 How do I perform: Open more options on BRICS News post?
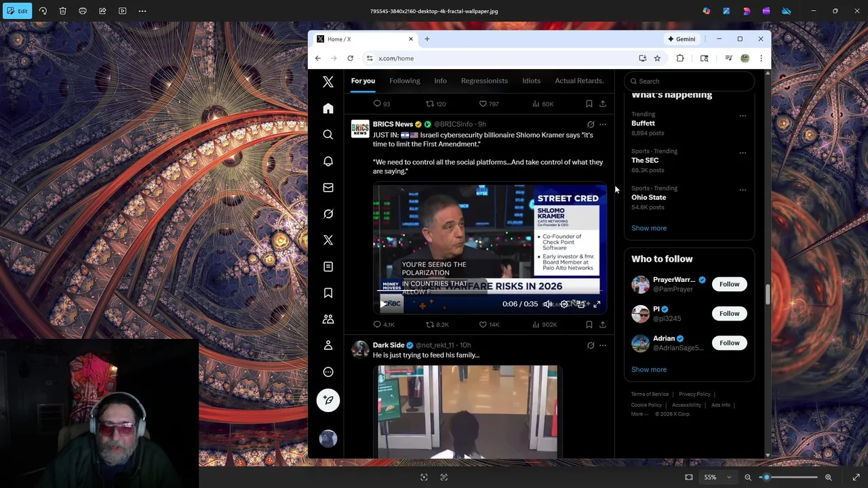pyautogui.click(x=603, y=125)
